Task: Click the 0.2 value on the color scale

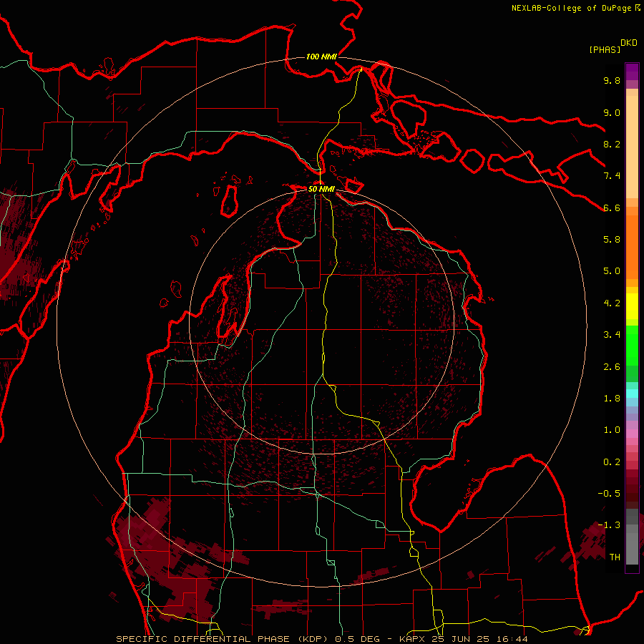Action: click(612, 462)
